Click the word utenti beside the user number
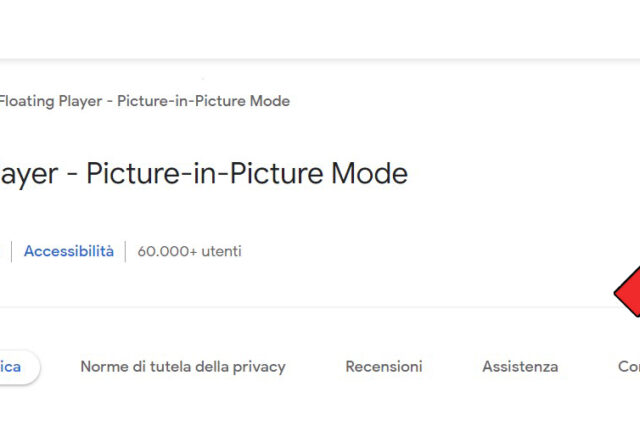This screenshot has width=640, height=426. [221, 251]
